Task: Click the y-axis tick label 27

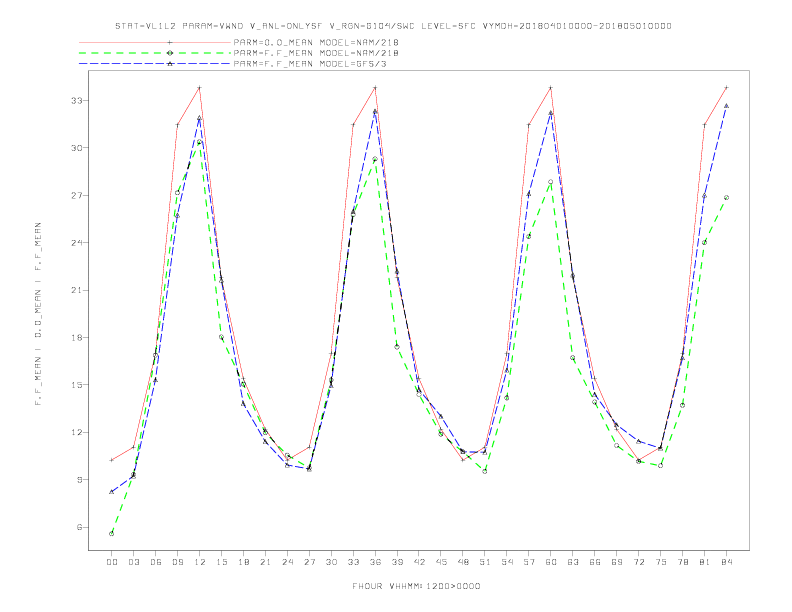Action: 76,195
